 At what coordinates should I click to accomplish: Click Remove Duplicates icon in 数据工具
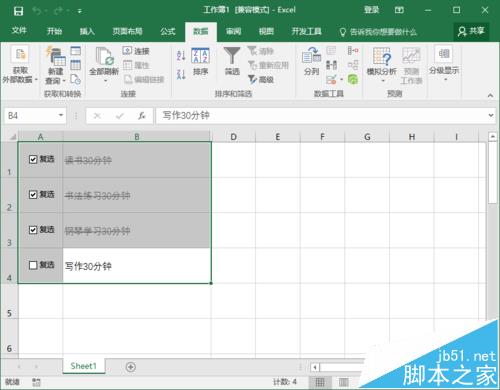(331, 65)
